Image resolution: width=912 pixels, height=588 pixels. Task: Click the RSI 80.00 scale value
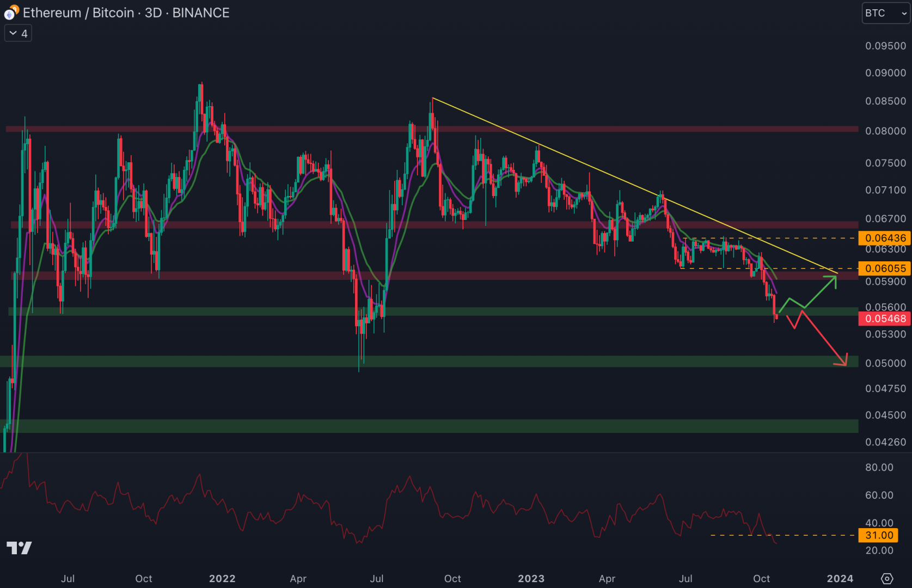[x=879, y=468]
